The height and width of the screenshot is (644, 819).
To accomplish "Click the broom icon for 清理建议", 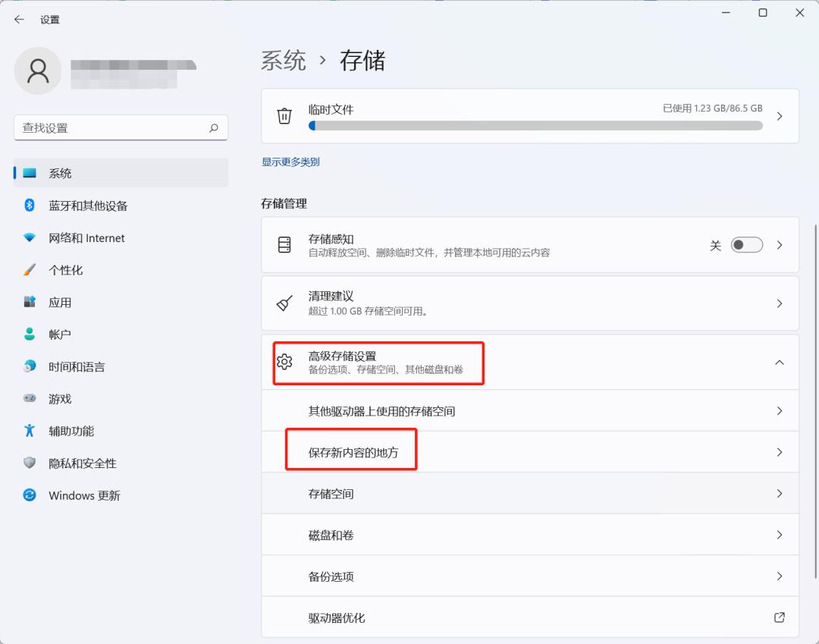I will [284, 303].
